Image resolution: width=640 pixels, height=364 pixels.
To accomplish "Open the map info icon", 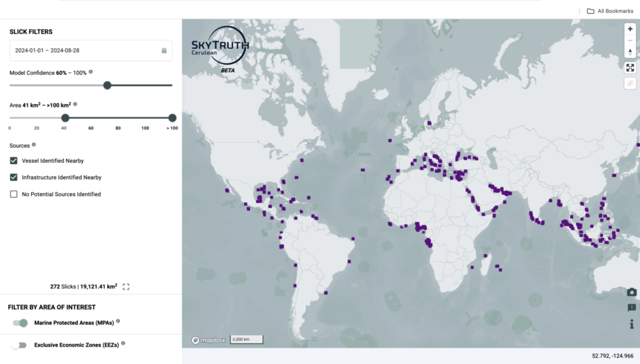I will 631,323.
